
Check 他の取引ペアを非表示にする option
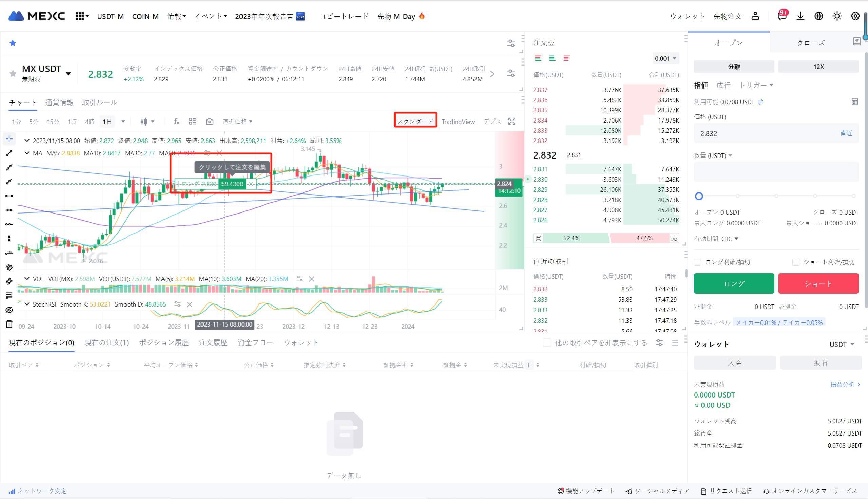click(x=546, y=343)
